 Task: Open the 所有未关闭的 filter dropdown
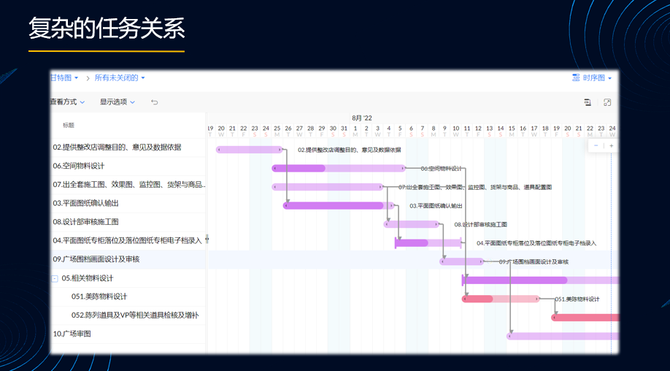pyautogui.click(x=120, y=78)
